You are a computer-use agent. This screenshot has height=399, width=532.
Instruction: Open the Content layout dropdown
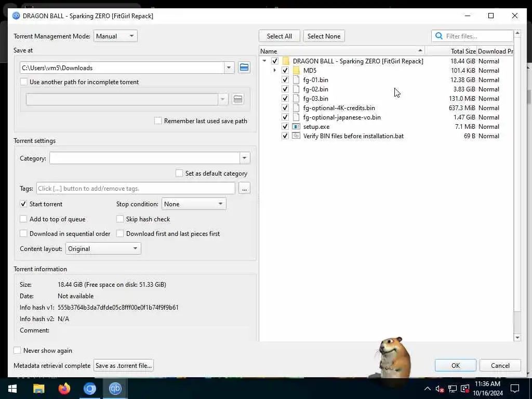pos(103,249)
